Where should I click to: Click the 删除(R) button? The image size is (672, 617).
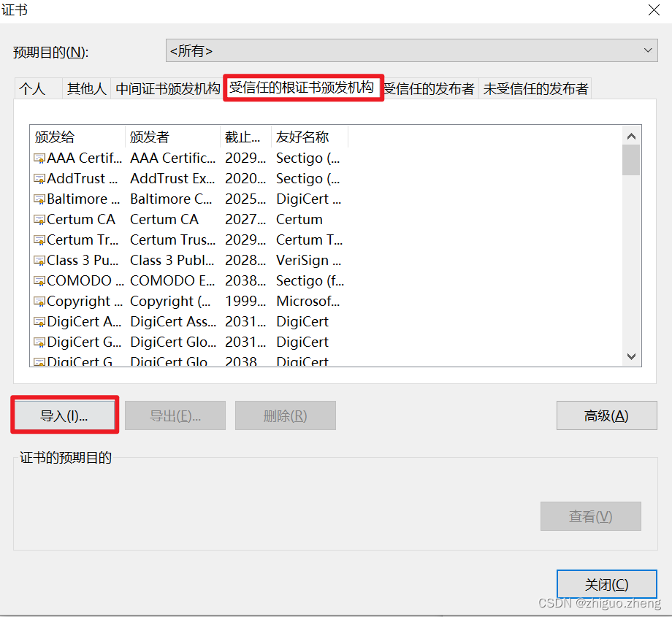(x=285, y=415)
